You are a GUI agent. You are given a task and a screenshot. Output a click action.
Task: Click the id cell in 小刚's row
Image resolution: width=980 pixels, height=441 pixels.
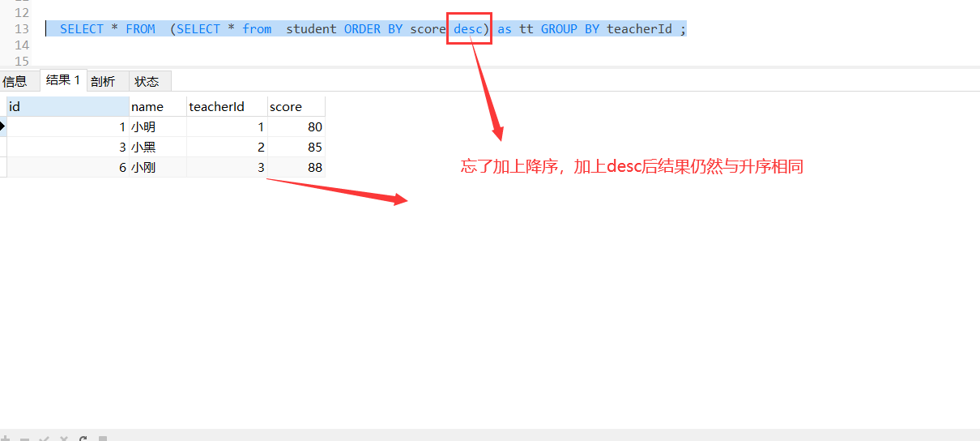tap(68, 168)
